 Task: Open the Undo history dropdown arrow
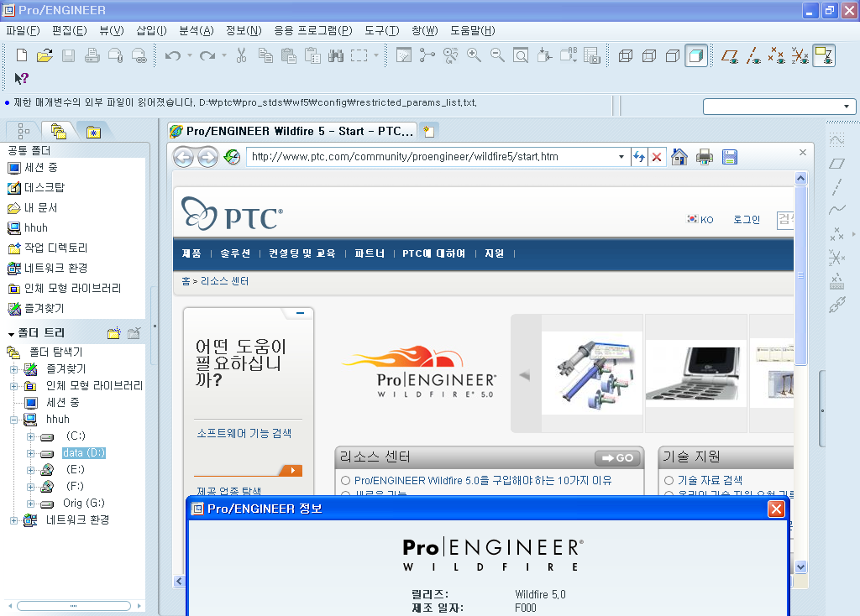point(189,55)
